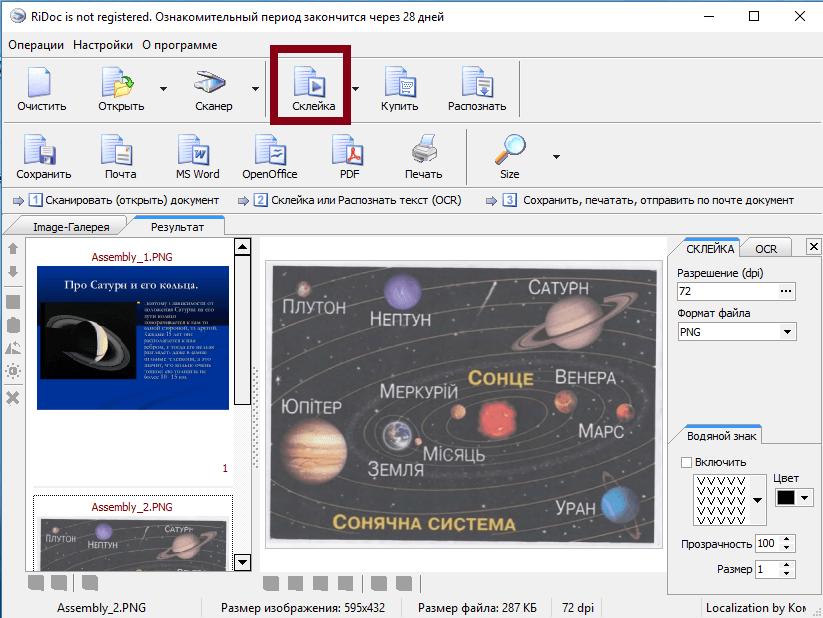This screenshot has width=823, height=618.
Task: Export to PDF icon
Action: (349, 156)
